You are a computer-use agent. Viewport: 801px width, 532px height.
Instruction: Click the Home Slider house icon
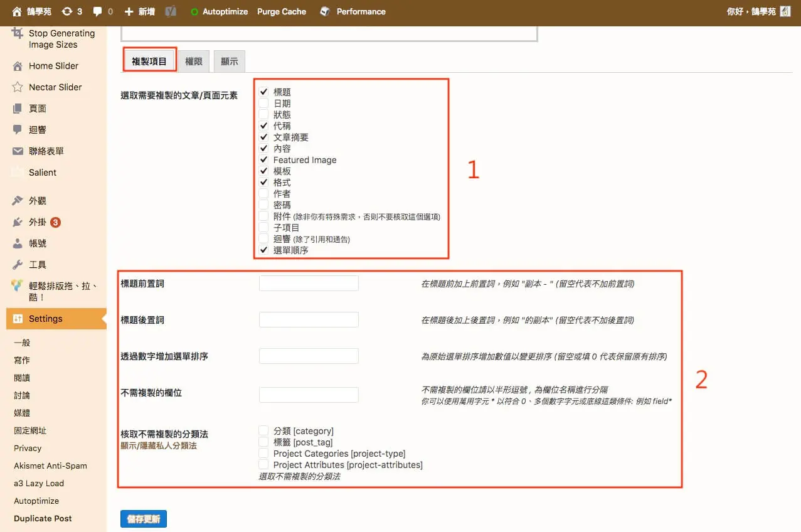point(18,66)
